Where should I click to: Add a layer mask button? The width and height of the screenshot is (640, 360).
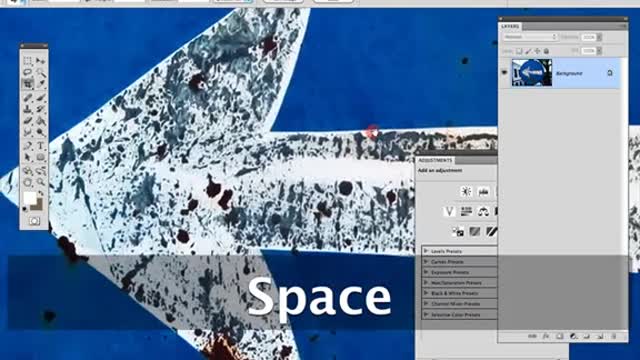tap(560, 336)
